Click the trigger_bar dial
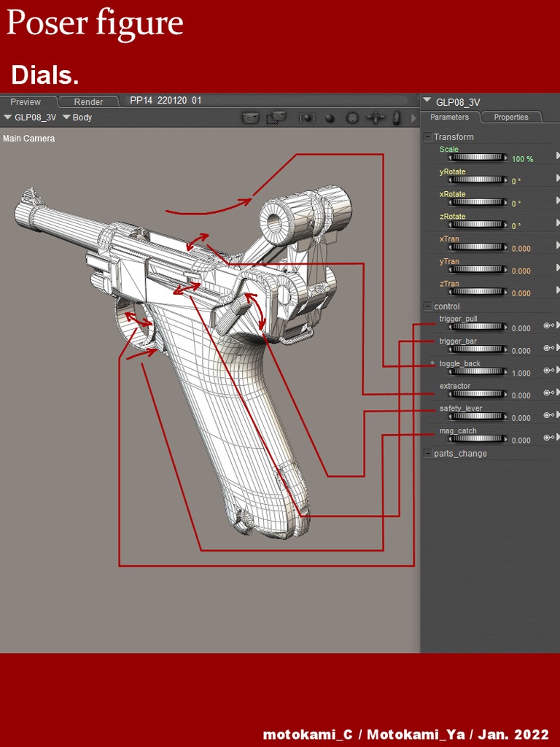Viewport: 560px width, 747px height. [x=478, y=349]
